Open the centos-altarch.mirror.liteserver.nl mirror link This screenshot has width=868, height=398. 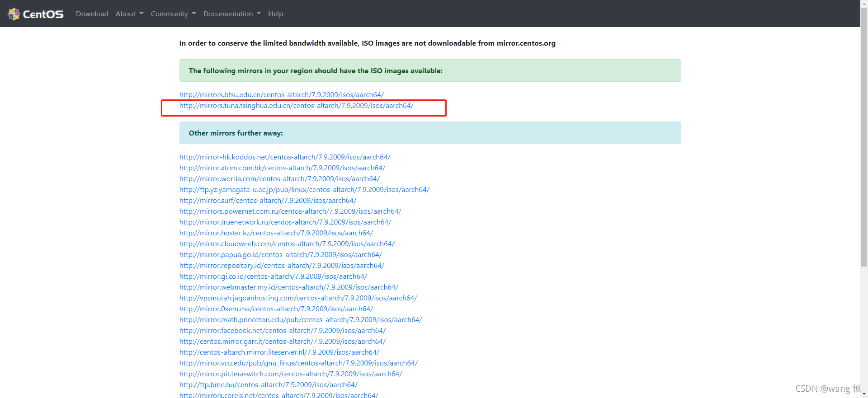coord(279,352)
